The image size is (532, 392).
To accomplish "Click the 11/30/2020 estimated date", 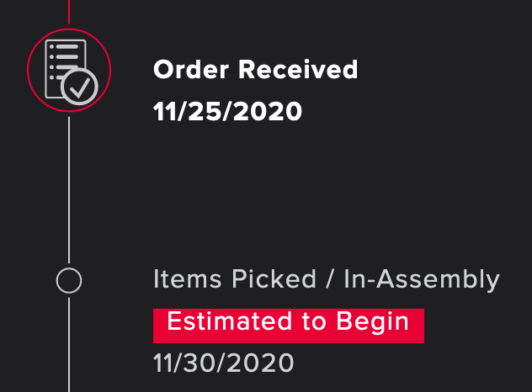I will click(223, 363).
